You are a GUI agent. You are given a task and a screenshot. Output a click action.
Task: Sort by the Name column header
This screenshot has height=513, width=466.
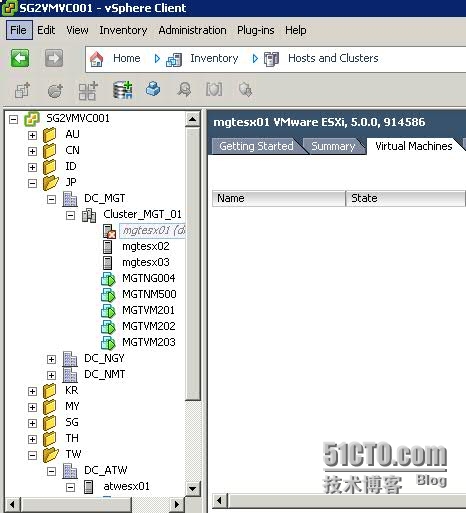tap(279, 199)
